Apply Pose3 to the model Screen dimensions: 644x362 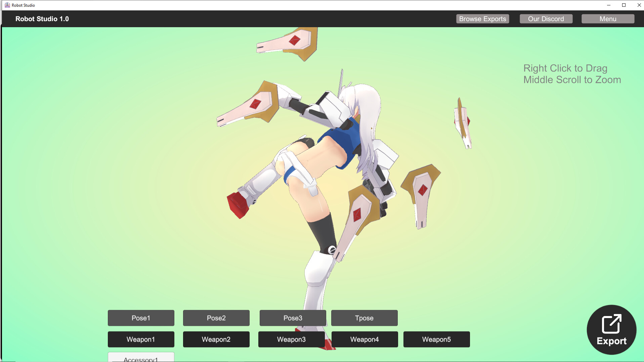(x=293, y=318)
